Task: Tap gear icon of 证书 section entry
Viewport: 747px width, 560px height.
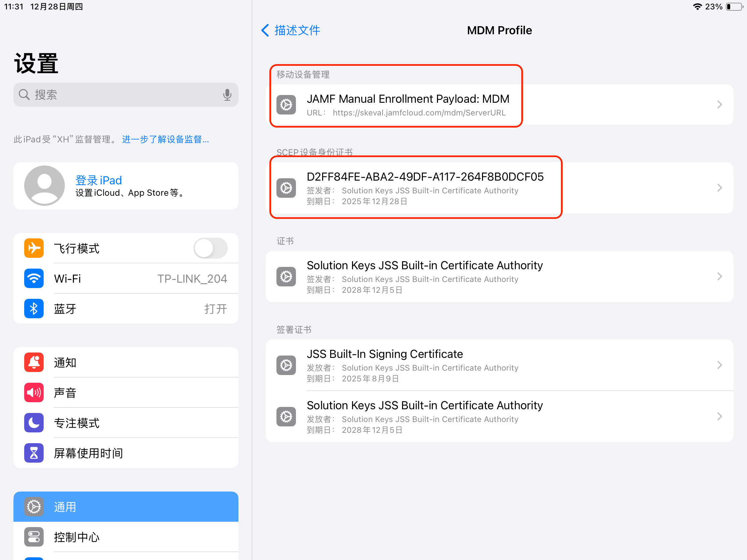Action: [x=286, y=276]
